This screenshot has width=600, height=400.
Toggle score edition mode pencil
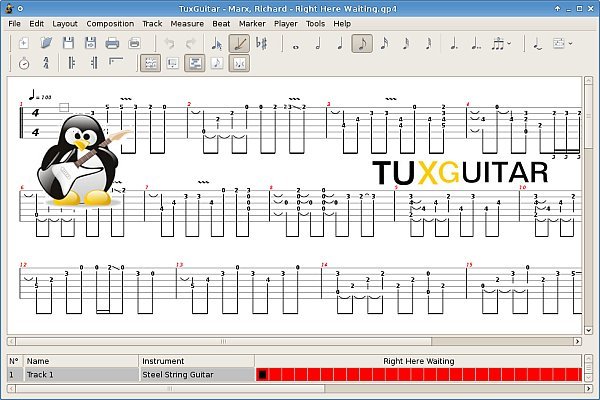239,43
